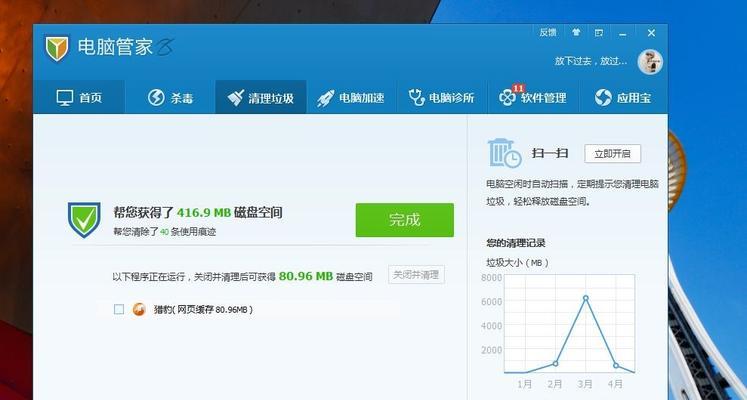The image size is (747, 400).
Task: Click the green shield checkmark icon
Action: [x=84, y=220]
